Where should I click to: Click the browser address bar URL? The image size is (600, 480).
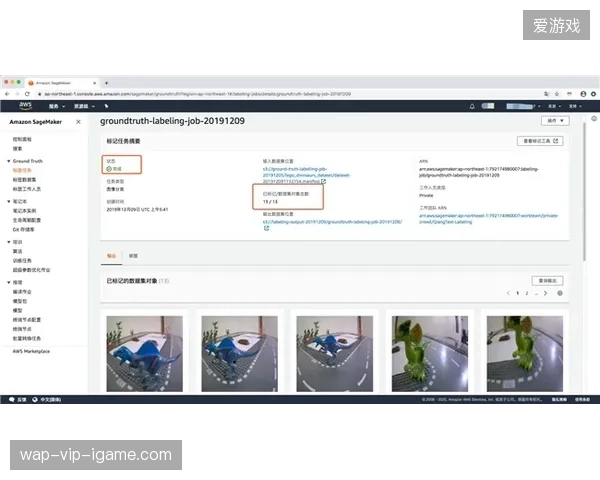click(197, 94)
